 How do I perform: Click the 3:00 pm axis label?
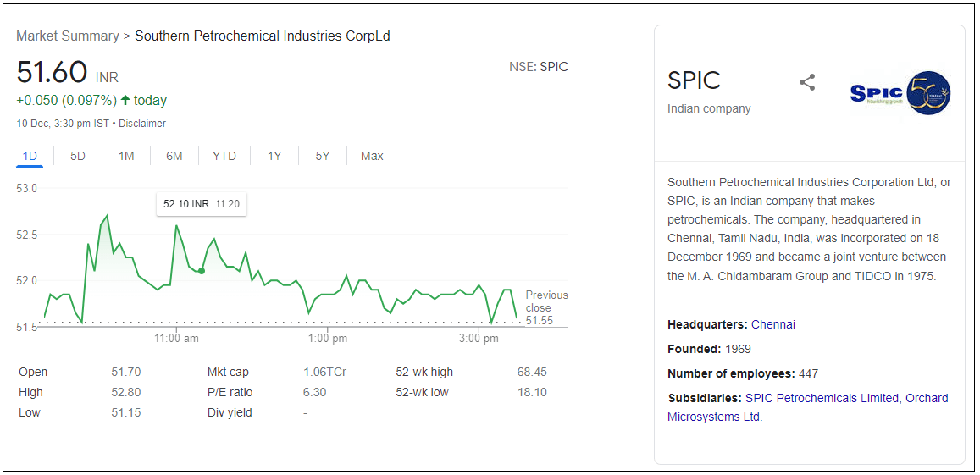[479, 339]
